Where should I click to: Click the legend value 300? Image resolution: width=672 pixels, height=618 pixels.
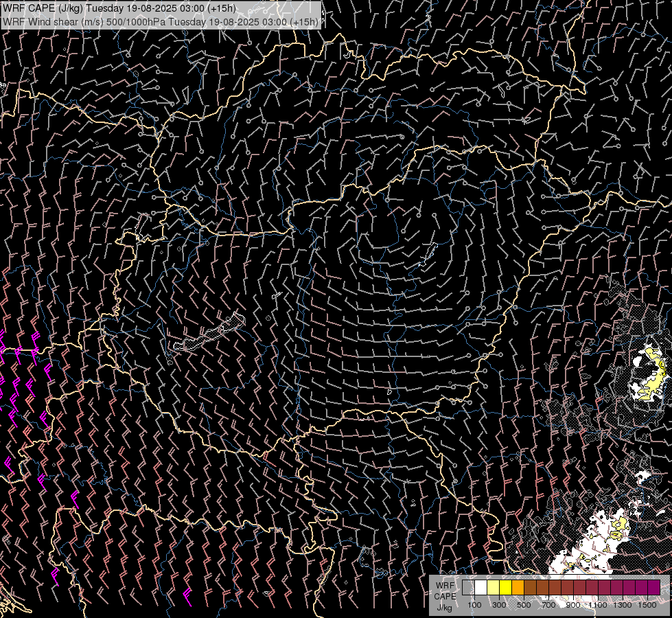499,605
